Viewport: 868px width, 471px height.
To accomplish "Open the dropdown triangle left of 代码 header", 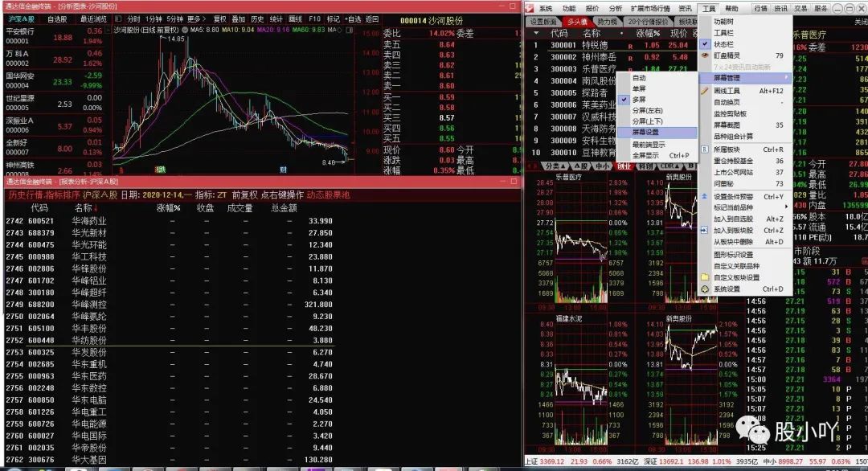I will pos(536,33).
